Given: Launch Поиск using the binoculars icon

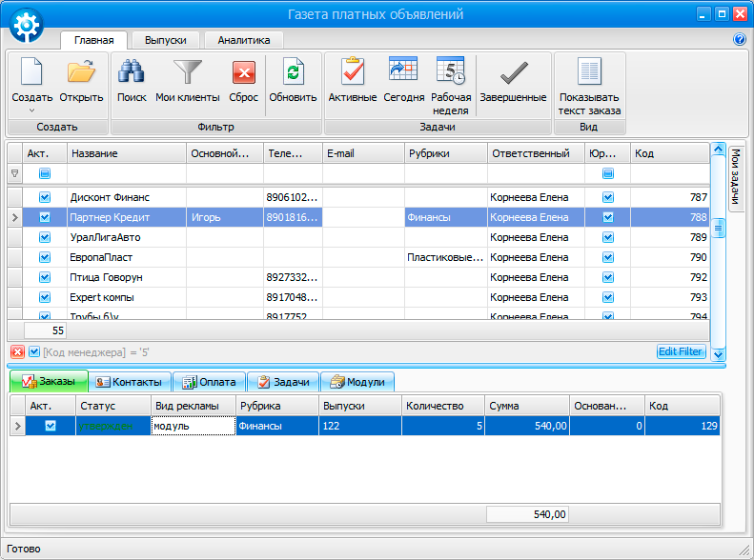Looking at the screenshot, I should point(132,73).
